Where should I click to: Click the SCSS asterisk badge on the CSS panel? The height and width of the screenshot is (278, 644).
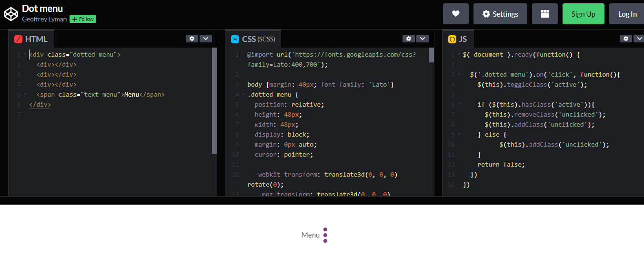tap(234, 39)
